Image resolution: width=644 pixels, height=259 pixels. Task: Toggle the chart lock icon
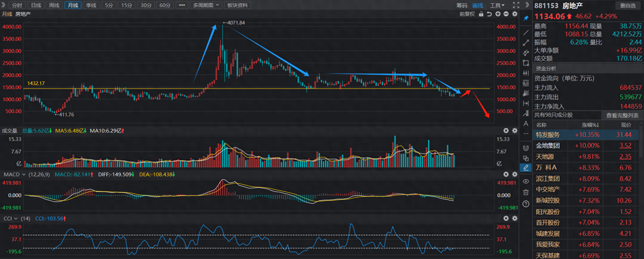coord(481,14)
